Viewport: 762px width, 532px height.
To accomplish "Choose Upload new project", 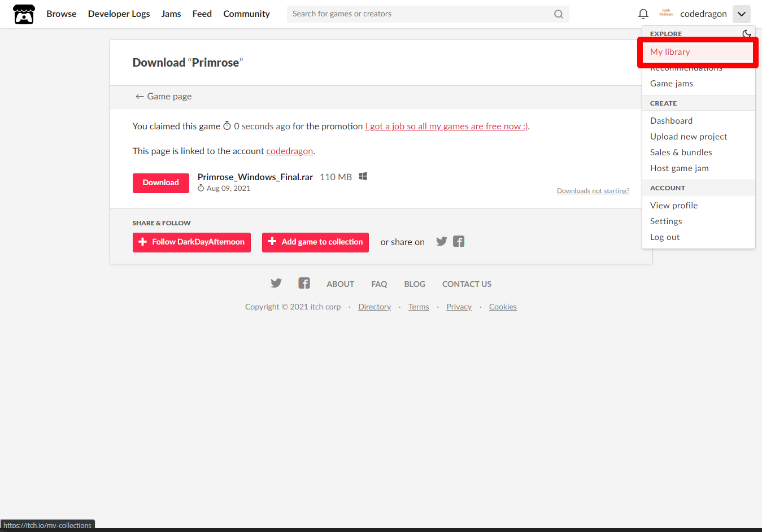I will click(699, 137).
